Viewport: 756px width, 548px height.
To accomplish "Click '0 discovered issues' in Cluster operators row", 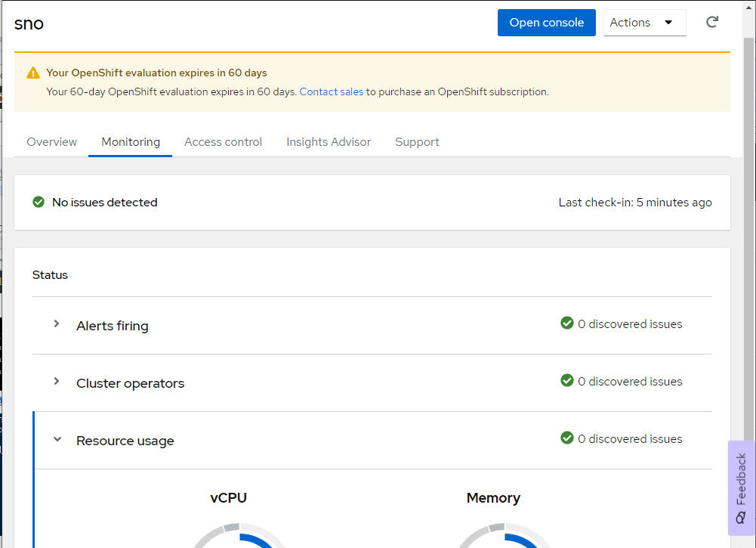I will 630,382.
